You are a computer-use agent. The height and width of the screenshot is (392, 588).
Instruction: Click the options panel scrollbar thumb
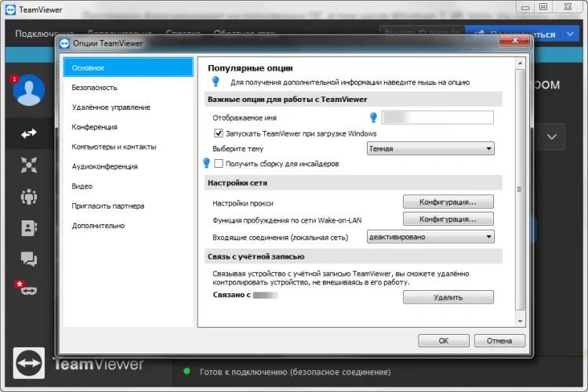coord(520,190)
